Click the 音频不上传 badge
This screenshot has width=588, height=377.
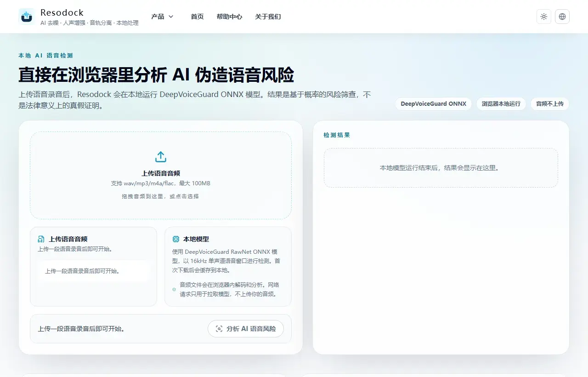tap(550, 104)
